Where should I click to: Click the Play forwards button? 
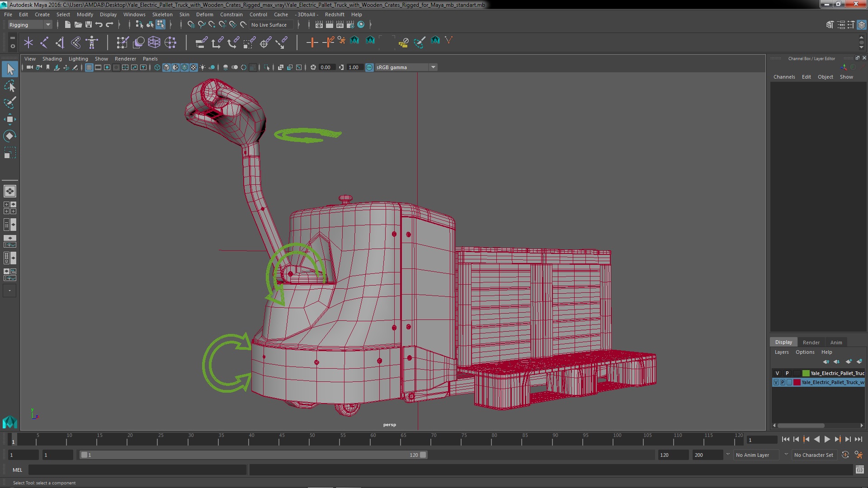[x=827, y=439]
